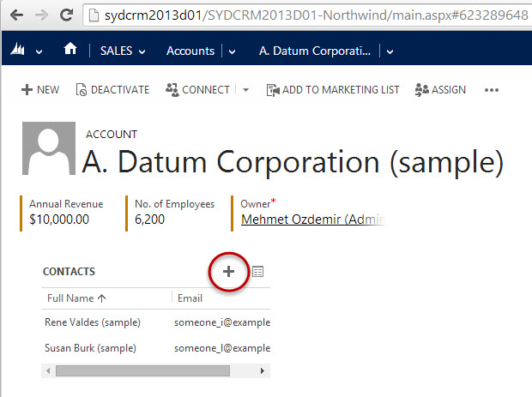Deactivate this account record
This screenshot has height=397, width=532.
pos(112,90)
